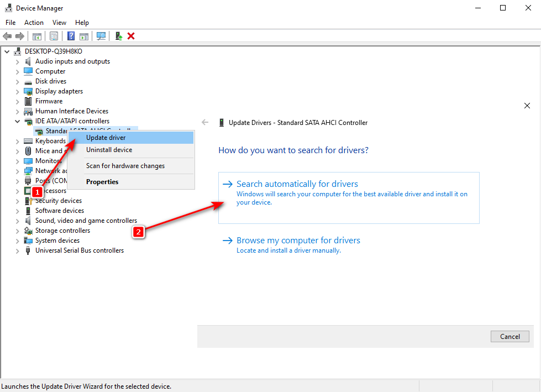The height and width of the screenshot is (392, 541).
Task: Click the Update Drivers dialog back arrow
Action: [x=205, y=122]
